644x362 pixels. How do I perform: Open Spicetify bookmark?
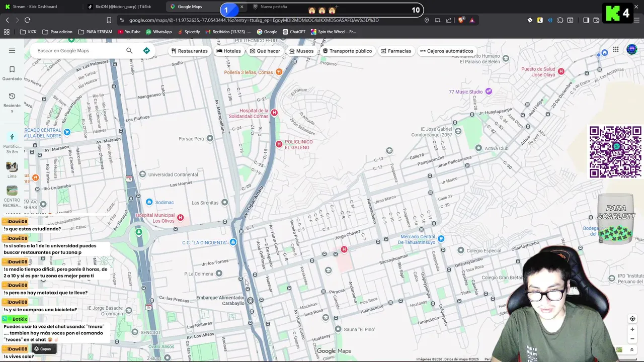tap(189, 32)
